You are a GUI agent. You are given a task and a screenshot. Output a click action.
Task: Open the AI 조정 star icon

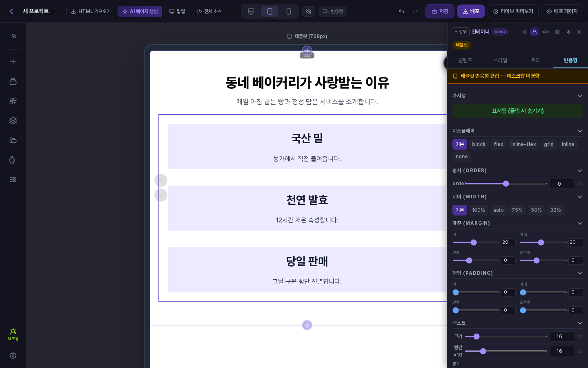(x=13, y=334)
